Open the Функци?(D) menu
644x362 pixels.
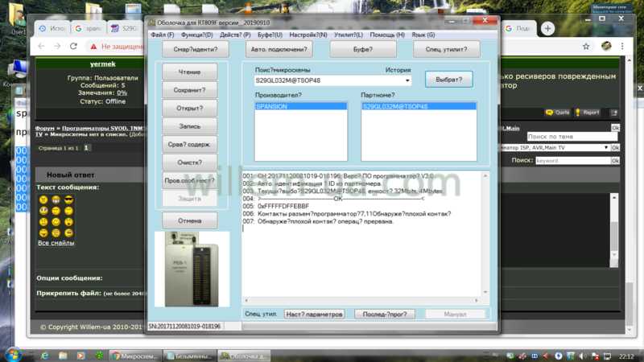(196, 35)
